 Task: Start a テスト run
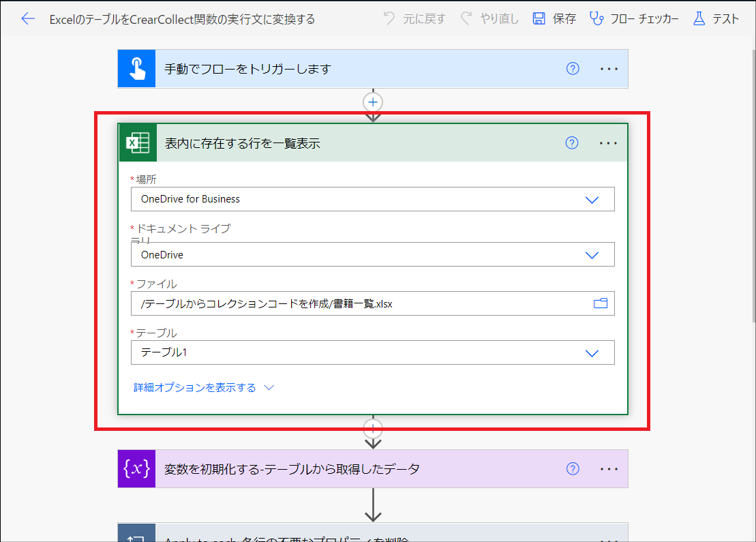716,19
